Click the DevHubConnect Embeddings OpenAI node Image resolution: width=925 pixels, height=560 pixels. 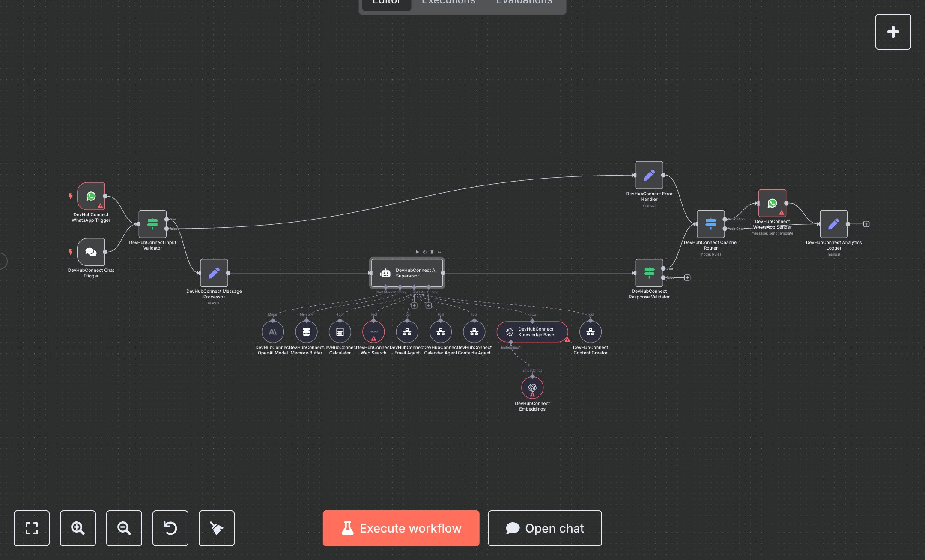(532, 387)
